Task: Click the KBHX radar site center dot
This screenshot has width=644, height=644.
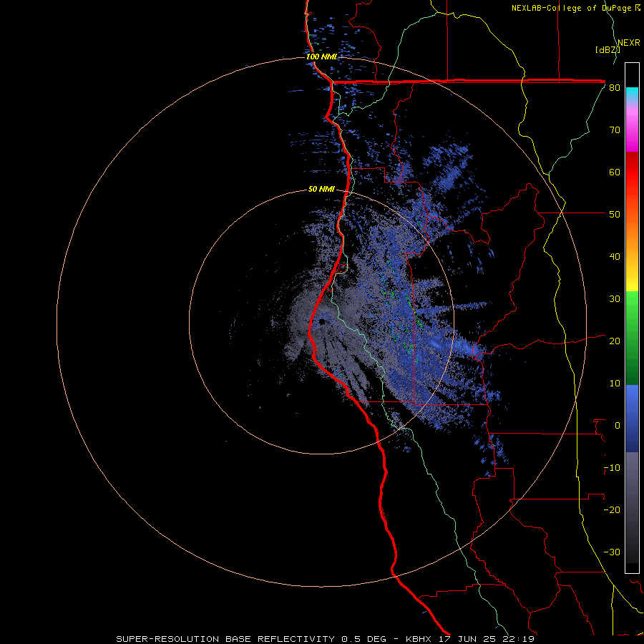Action: coord(322,321)
